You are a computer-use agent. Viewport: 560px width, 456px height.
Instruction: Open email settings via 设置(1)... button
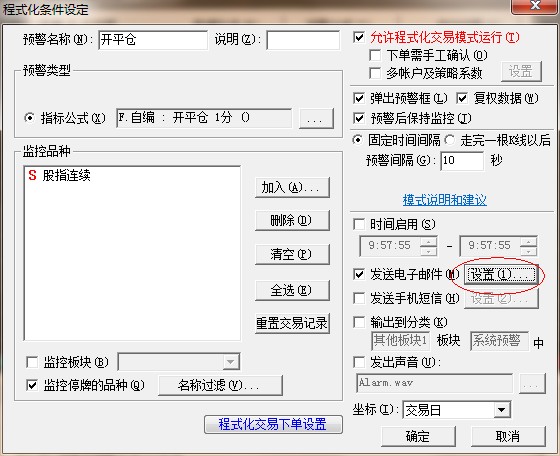pos(501,275)
